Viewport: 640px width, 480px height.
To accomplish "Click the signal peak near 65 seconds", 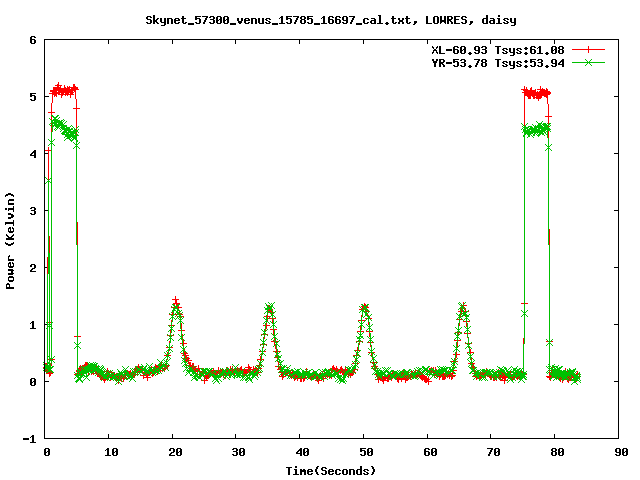I will (x=462, y=307).
